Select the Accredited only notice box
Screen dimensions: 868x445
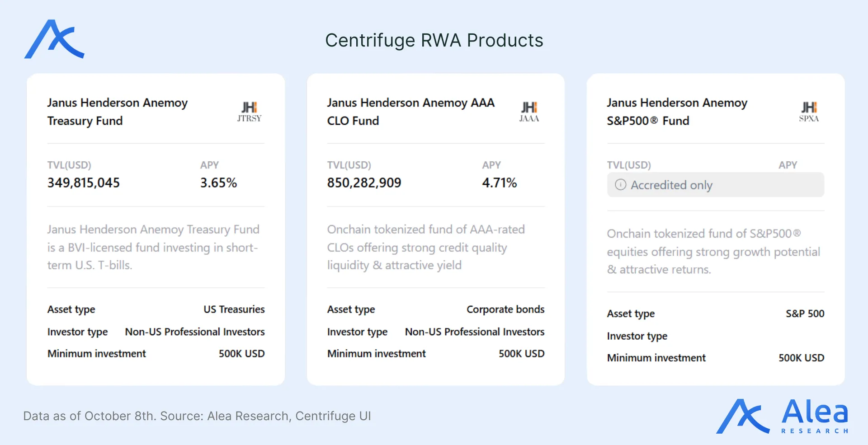[x=715, y=185]
